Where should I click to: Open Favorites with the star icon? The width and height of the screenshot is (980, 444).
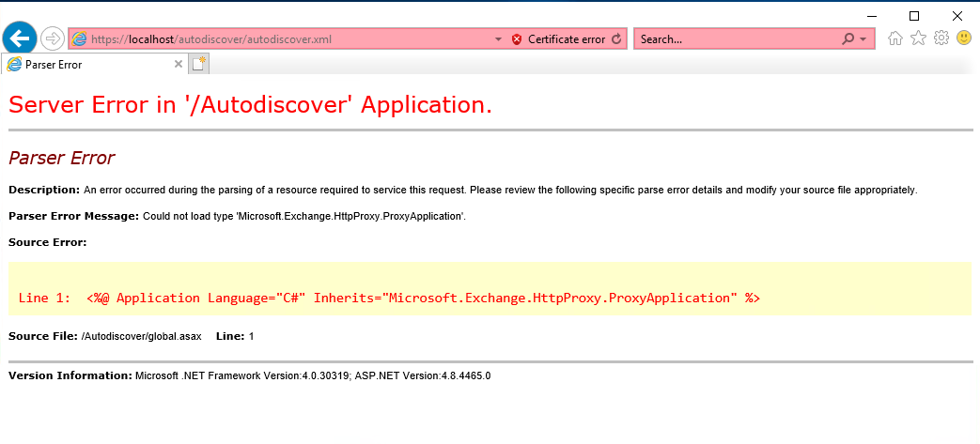pyautogui.click(x=918, y=38)
